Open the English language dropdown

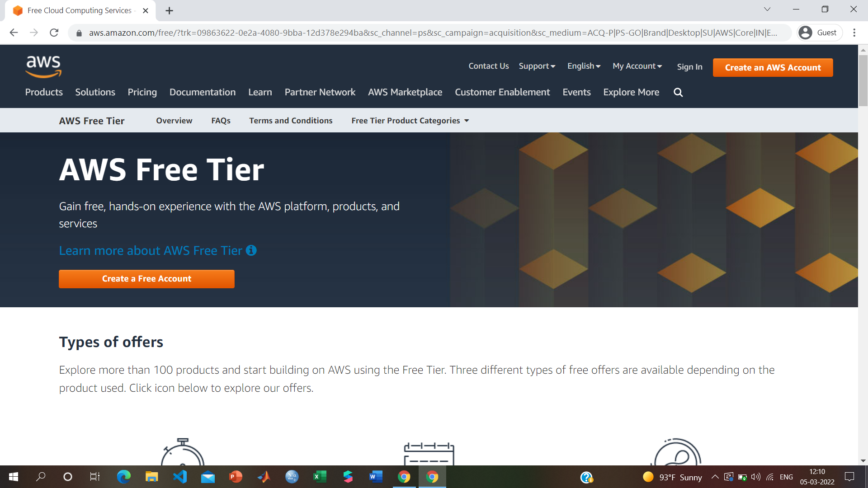[584, 66]
